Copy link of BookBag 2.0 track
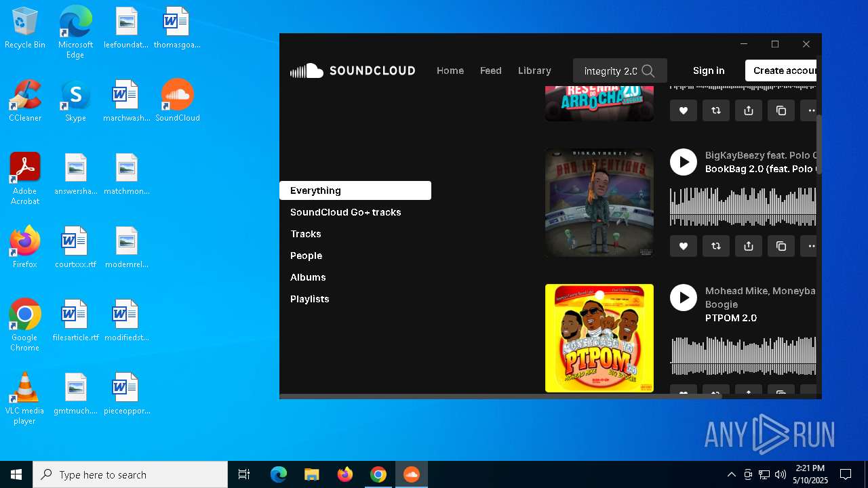 tap(781, 246)
